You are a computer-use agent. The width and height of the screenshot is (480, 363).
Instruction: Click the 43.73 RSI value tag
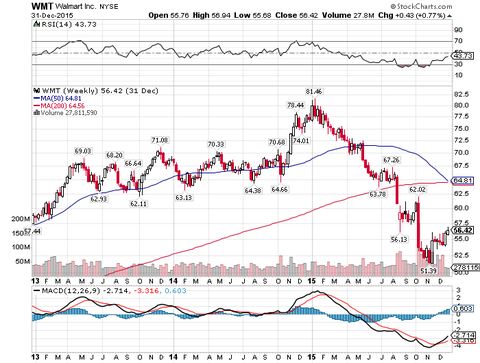[463, 56]
